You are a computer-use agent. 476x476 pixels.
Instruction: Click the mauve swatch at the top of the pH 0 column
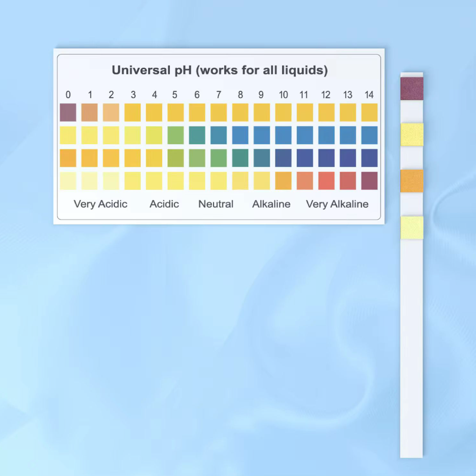68,112
